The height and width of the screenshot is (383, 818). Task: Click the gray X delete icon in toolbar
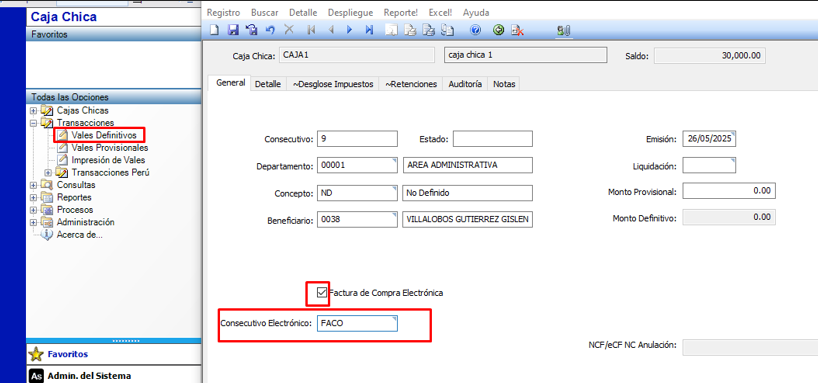pyautogui.click(x=288, y=30)
